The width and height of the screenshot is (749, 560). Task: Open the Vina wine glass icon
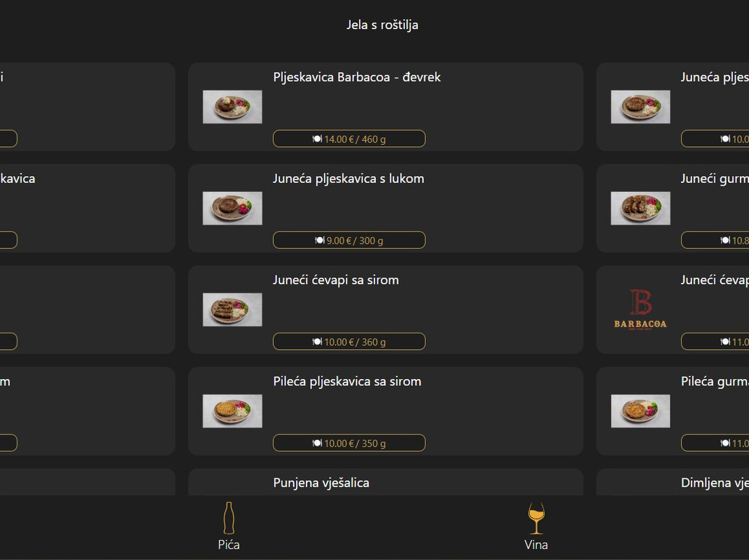[x=536, y=518]
